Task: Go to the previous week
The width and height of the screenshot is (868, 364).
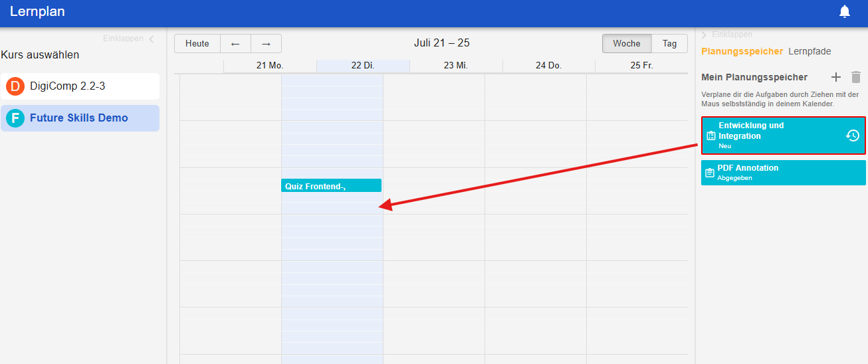Action: click(x=235, y=44)
